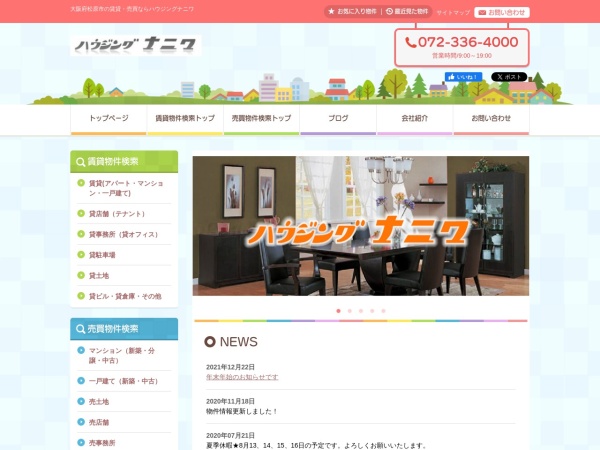Image resolution: width=600 pixels, height=450 pixels.
Task: Select the fifth slideshow dot
Action: [x=383, y=311]
